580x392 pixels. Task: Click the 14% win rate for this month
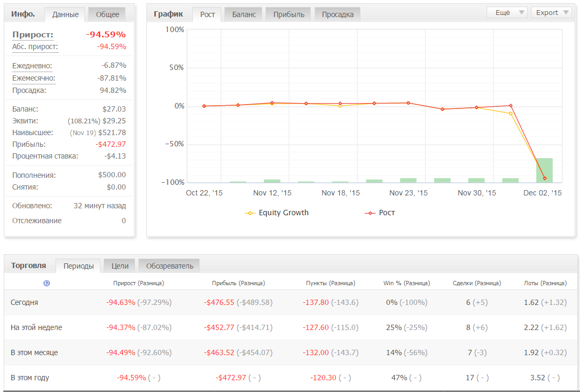394,353
